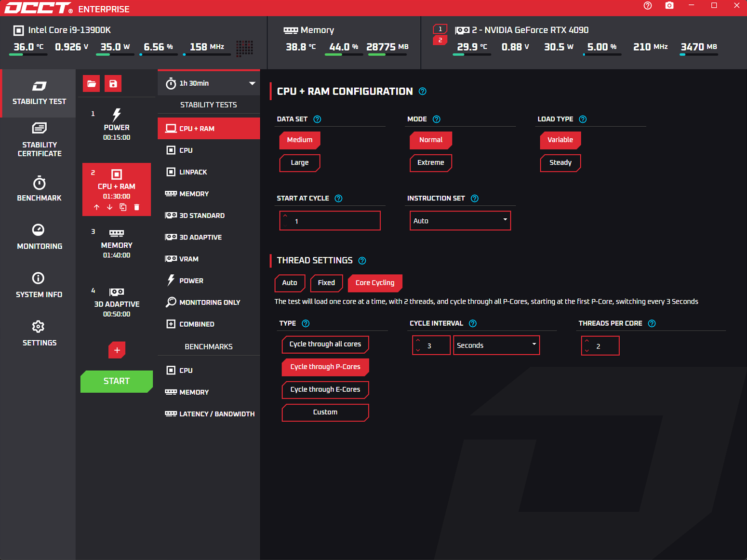Show help for Threads Per Core
The image size is (747, 560).
(x=652, y=323)
